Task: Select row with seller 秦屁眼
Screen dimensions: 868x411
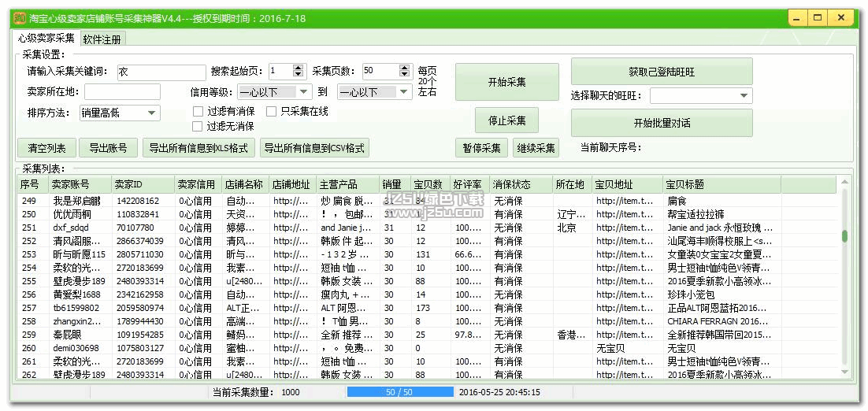Action: point(428,335)
